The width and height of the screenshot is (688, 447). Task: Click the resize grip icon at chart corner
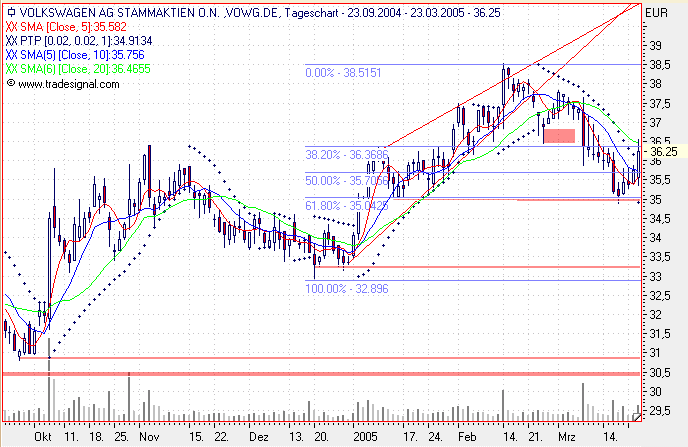pos(637,417)
